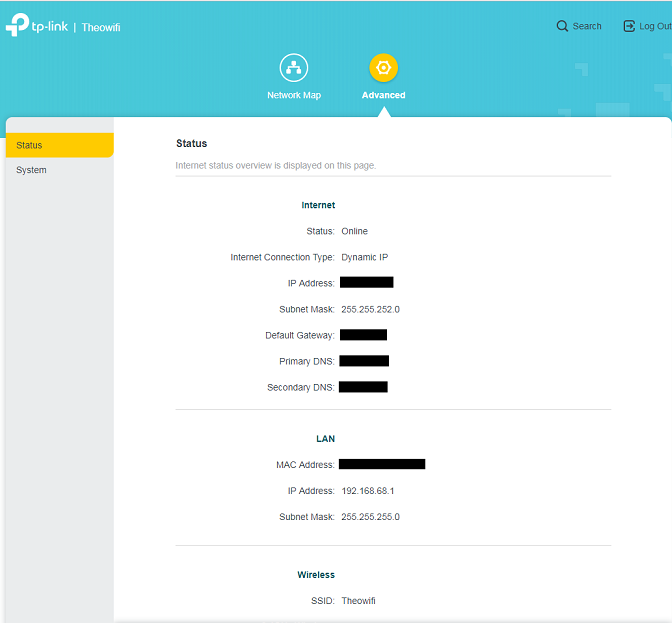The width and height of the screenshot is (672, 623).
Task: Click the Internet Connection Type label
Action: pyautogui.click(x=282, y=258)
